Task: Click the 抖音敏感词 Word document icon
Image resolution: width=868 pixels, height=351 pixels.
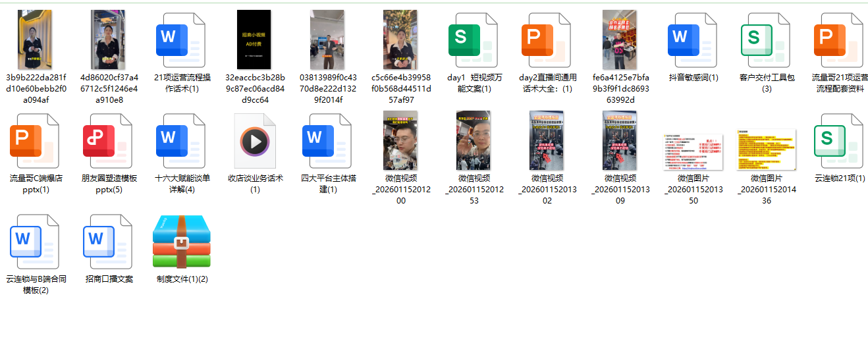Action: pyautogui.click(x=693, y=40)
